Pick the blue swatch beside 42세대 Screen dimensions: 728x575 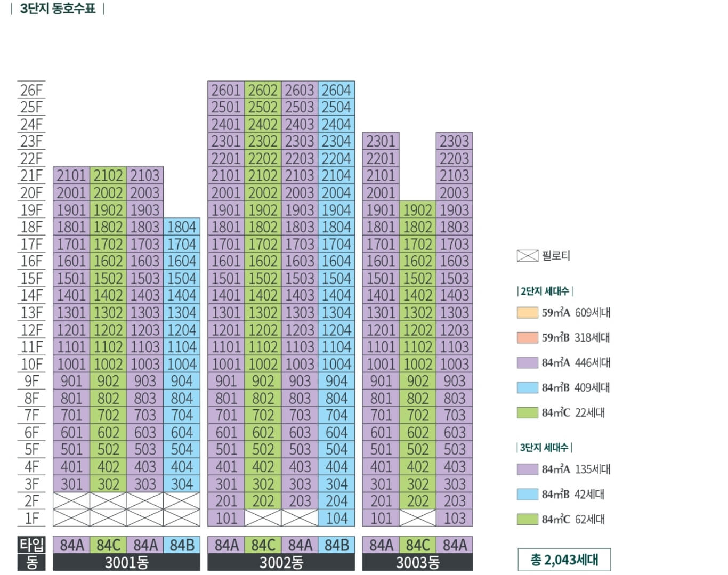tap(527, 495)
